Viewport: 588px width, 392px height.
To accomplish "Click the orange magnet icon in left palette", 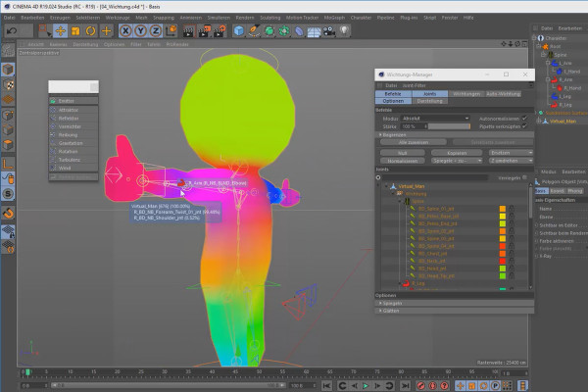I will point(8,213).
